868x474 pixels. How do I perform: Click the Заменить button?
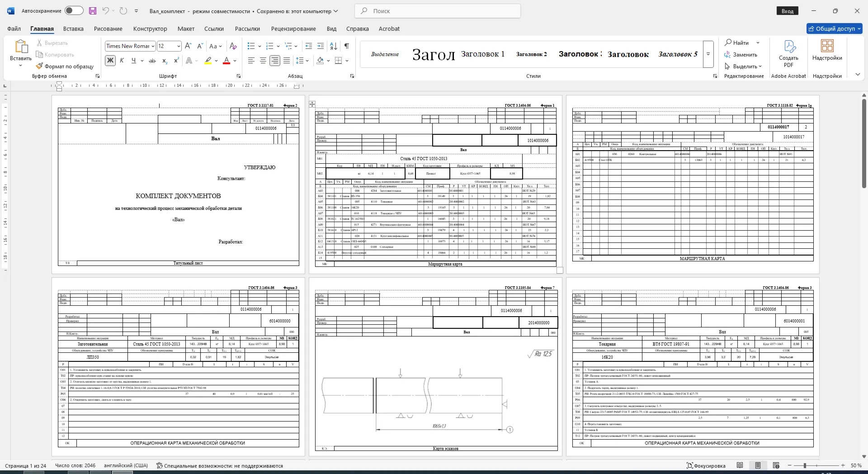(741, 55)
